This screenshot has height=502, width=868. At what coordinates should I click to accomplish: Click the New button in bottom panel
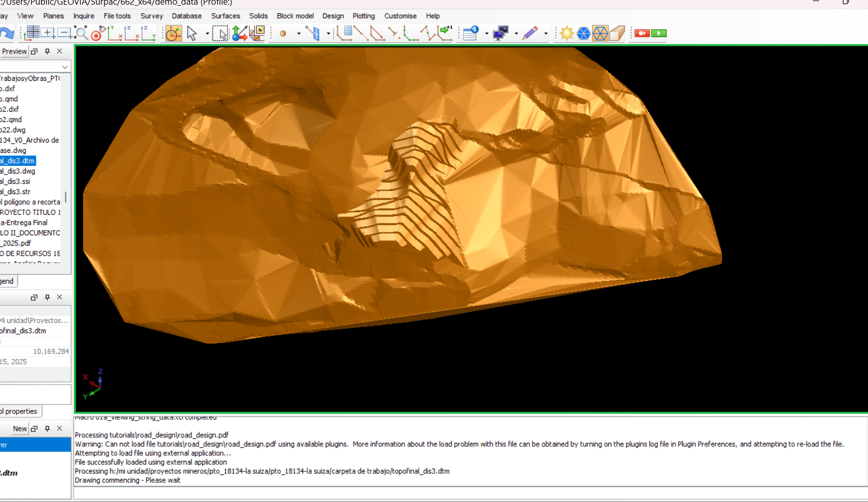[x=20, y=428]
